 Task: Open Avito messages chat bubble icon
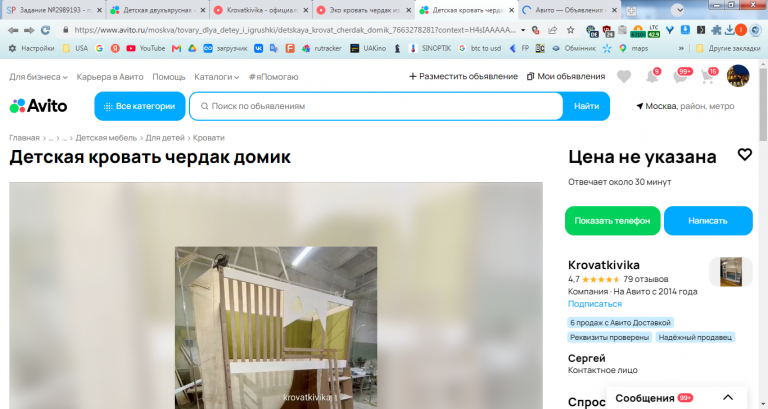click(682, 76)
